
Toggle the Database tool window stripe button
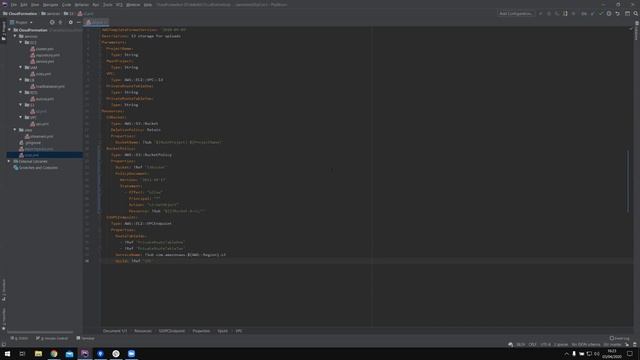(x=636, y=31)
